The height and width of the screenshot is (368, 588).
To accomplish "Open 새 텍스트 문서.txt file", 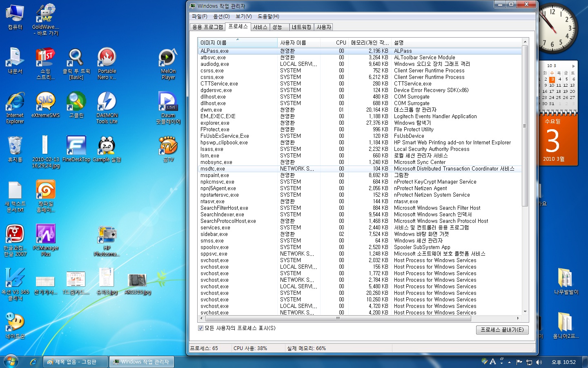I will (15, 197).
